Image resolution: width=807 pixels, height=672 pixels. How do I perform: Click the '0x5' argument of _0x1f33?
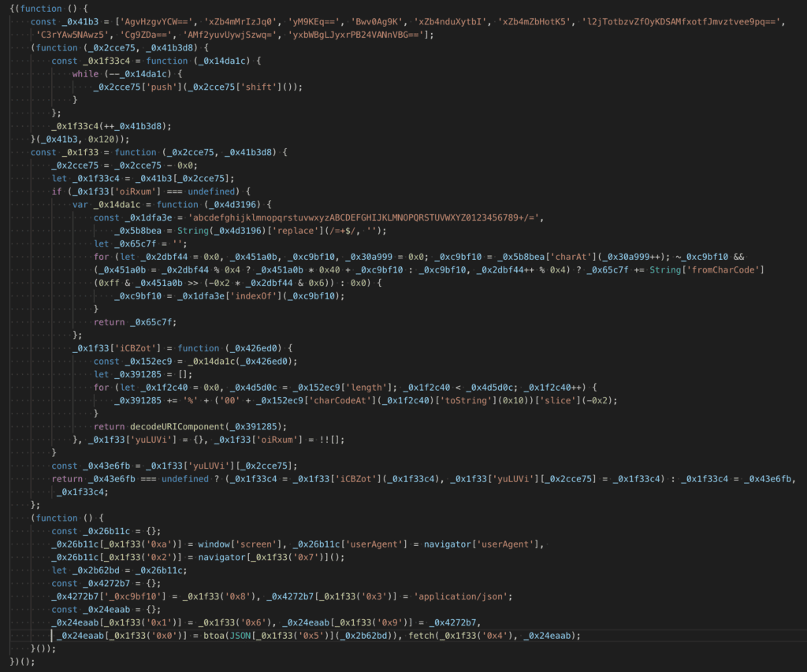(x=315, y=636)
